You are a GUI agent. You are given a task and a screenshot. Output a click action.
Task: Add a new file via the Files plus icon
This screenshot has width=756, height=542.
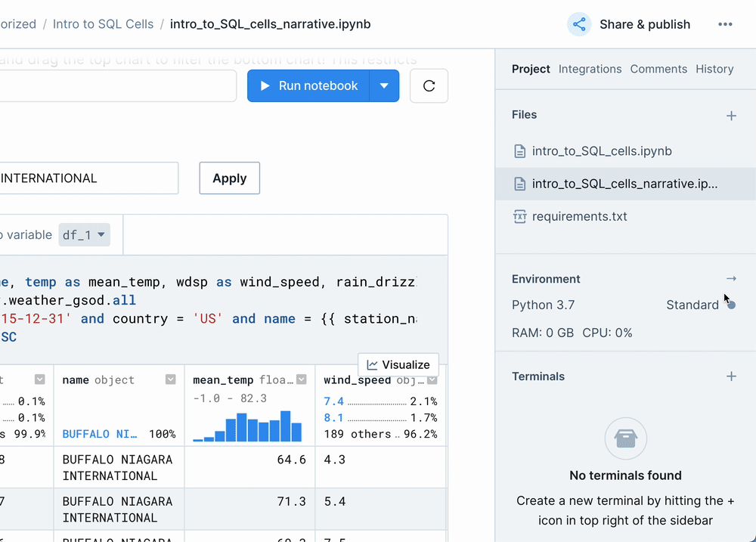731,115
